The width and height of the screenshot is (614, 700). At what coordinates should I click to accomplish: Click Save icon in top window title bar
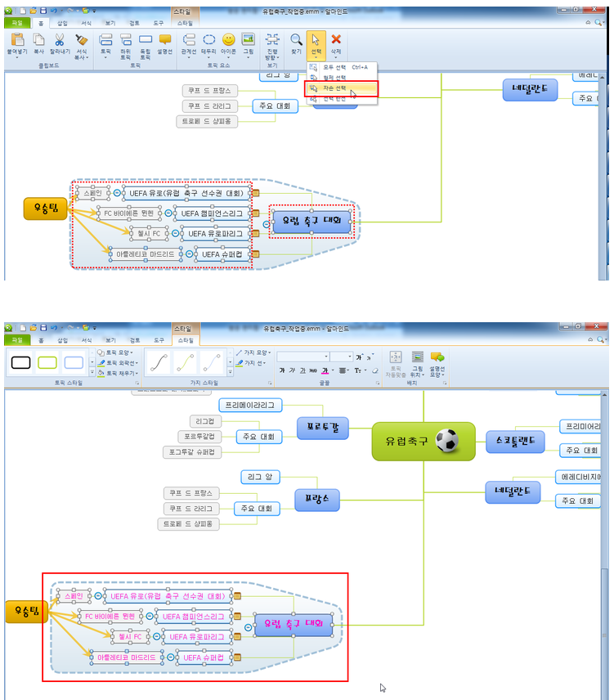[x=43, y=11]
